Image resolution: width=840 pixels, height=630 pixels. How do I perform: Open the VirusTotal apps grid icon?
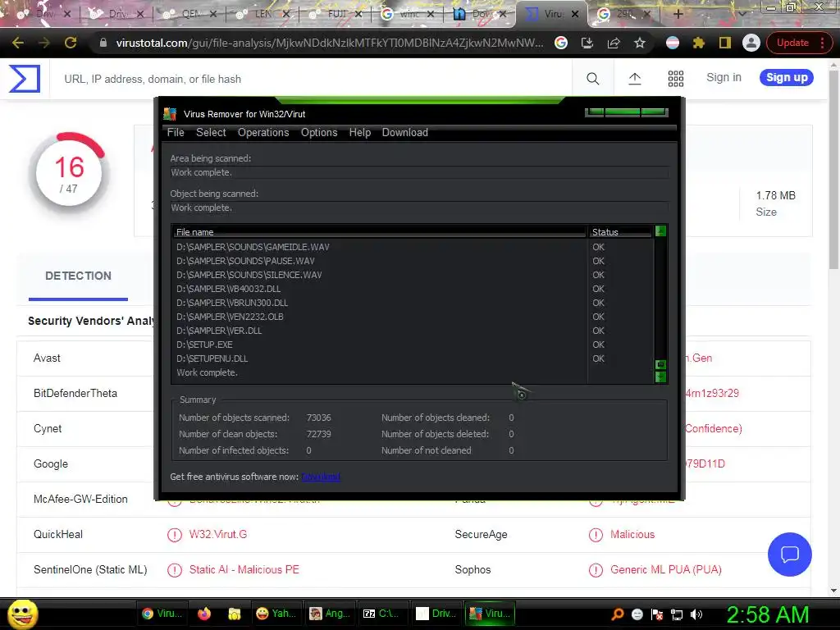pyautogui.click(x=676, y=79)
